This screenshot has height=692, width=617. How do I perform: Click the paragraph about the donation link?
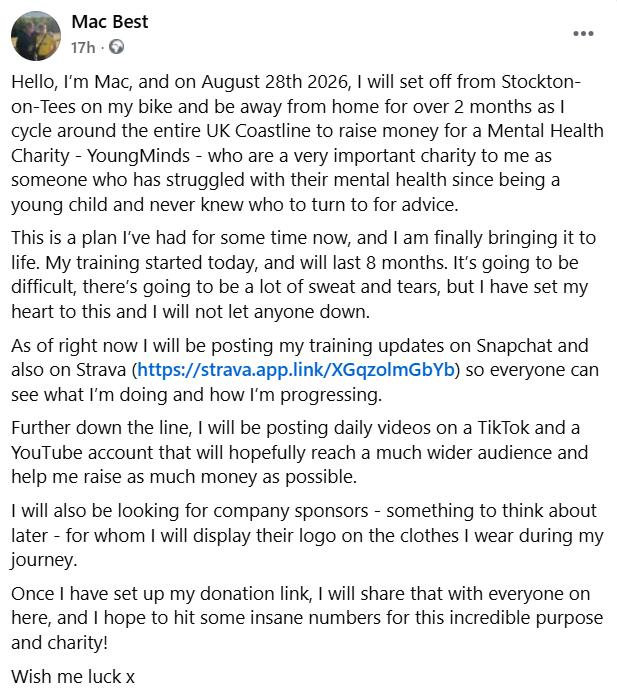click(300, 618)
